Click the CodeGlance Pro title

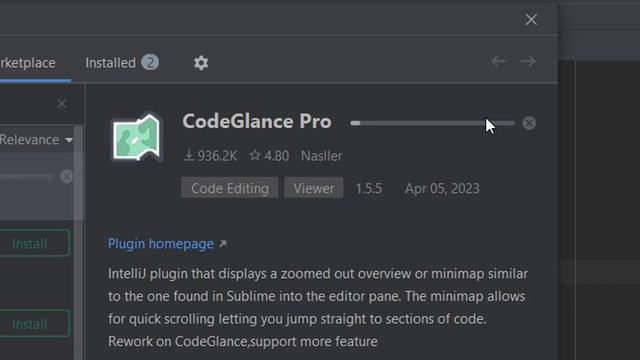[x=257, y=121]
